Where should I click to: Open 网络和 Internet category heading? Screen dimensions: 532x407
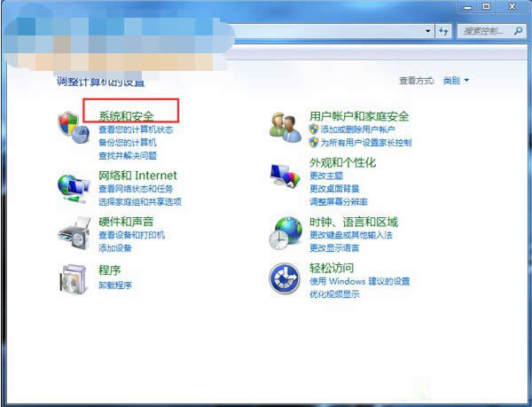pos(137,176)
